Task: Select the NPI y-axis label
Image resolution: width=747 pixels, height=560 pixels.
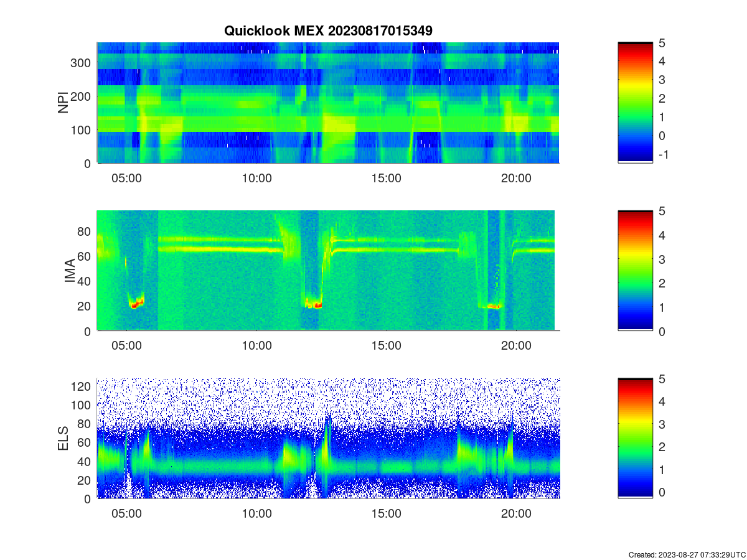Action: [63, 103]
